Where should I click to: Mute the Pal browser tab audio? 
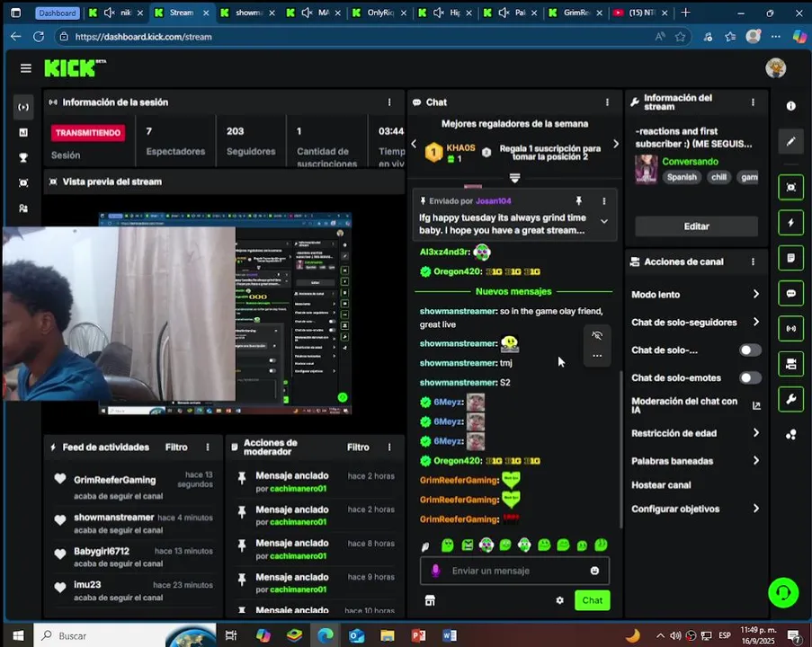[x=504, y=13]
